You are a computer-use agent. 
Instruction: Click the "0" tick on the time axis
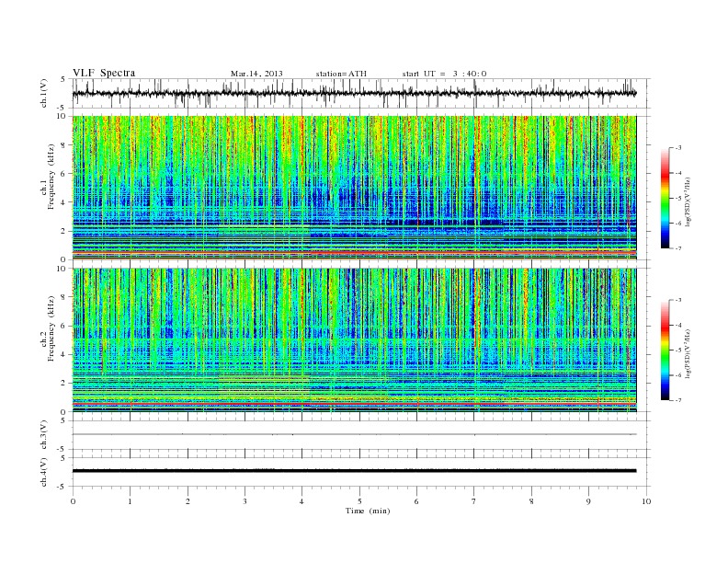[x=73, y=501]
